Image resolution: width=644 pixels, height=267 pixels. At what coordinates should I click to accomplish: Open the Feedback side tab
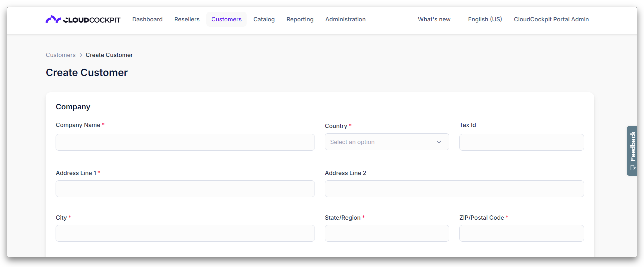(x=632, y=151)
